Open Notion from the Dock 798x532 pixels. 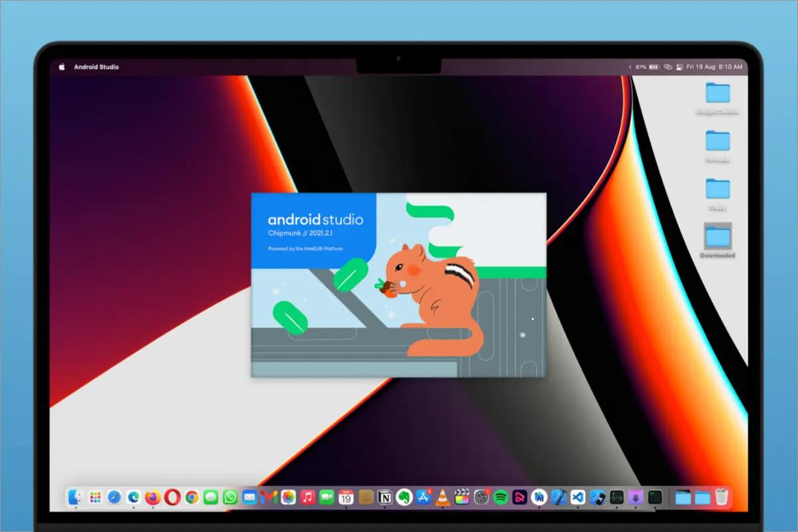pos(385,497)
